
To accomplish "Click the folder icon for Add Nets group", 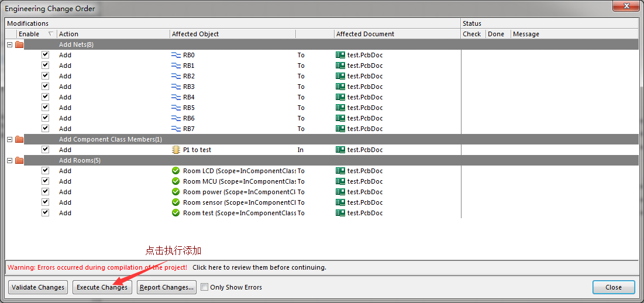I will pyautogui.click(x=19, y=44).
